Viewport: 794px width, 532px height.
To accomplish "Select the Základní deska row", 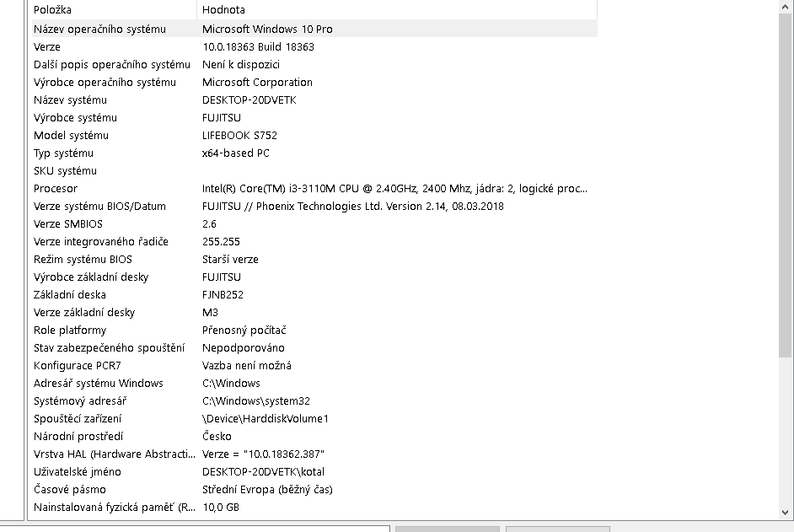I will (x=70, y=295).
